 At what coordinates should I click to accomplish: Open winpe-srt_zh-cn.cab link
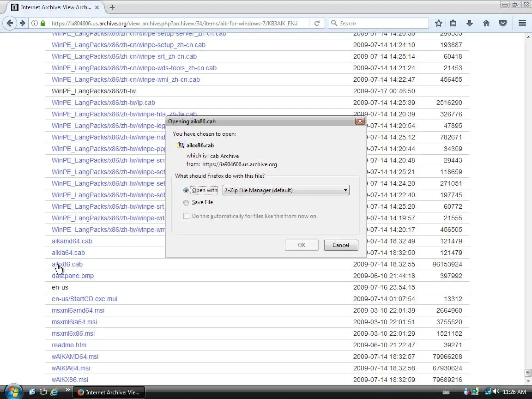click(124, 56)
